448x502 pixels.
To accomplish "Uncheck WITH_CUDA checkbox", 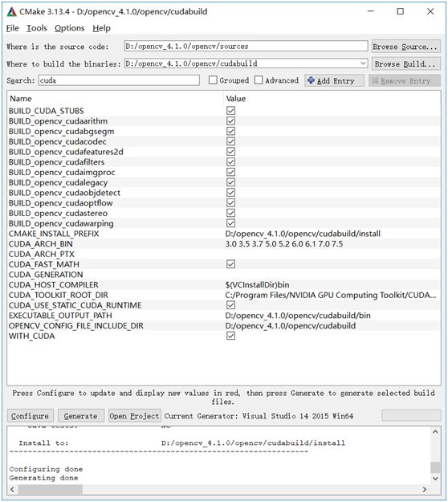I will 230,337.
